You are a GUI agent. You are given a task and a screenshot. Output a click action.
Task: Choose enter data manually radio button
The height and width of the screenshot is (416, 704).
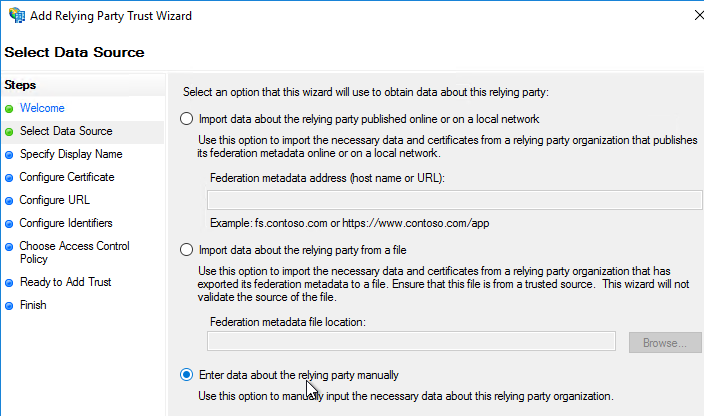point(186,374)
